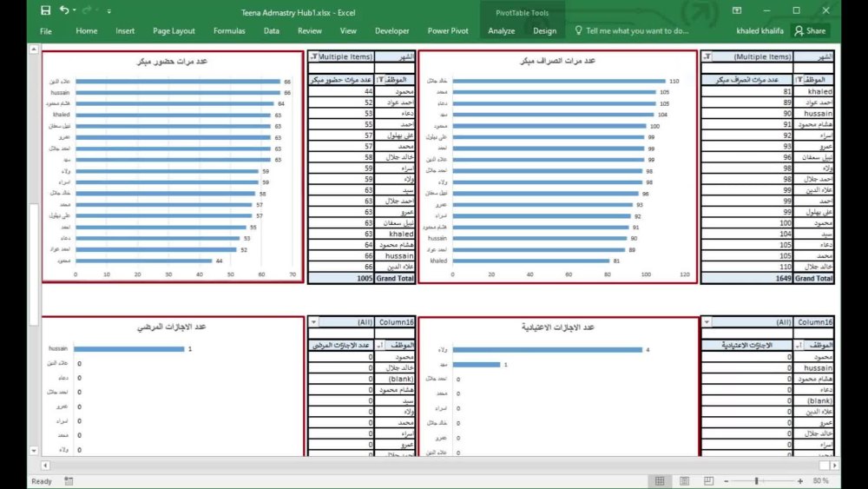The height and width of the screenshot is (489, 868).
Task: Click the Redo icon
Action: click(87, 10)
